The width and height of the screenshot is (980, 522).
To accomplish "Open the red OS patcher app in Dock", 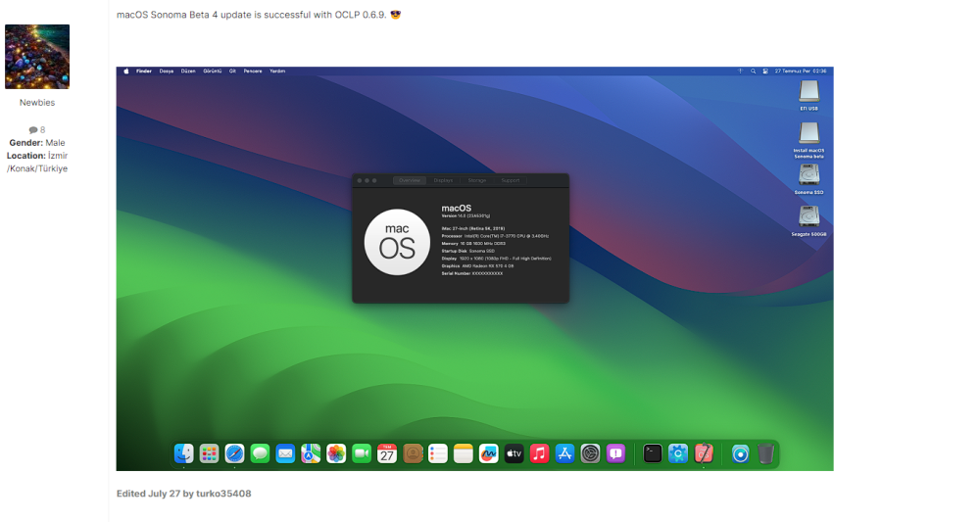I will click(x=704, y=454).
